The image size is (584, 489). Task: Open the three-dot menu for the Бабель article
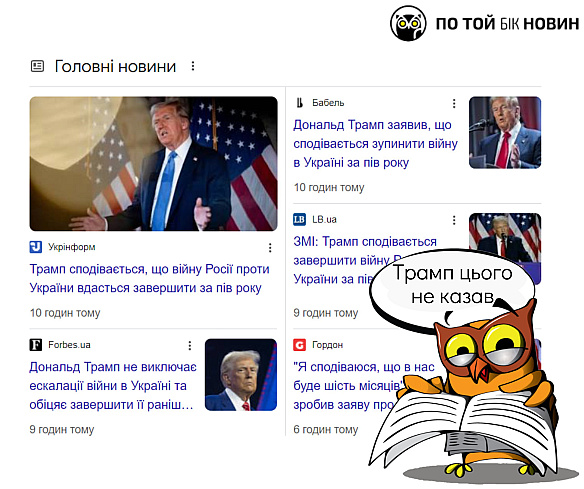point(454,104)
